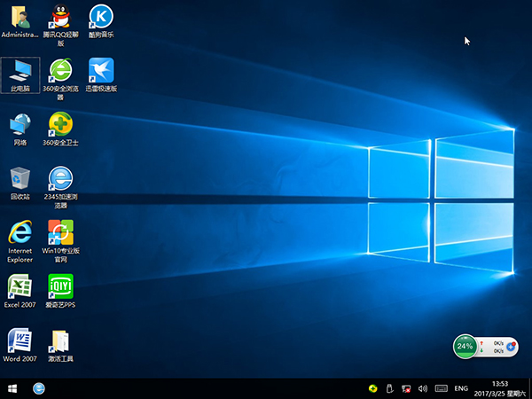Switch input language via ENG indicator
Image resolution: width=532 pixels, height=399 pixels.
click(461, 388)
